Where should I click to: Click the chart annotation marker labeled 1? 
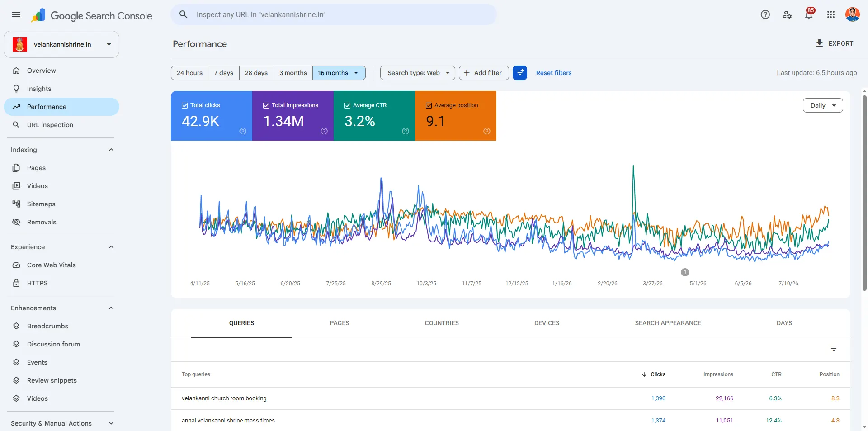pyautogui.click(x=685, y=272)
